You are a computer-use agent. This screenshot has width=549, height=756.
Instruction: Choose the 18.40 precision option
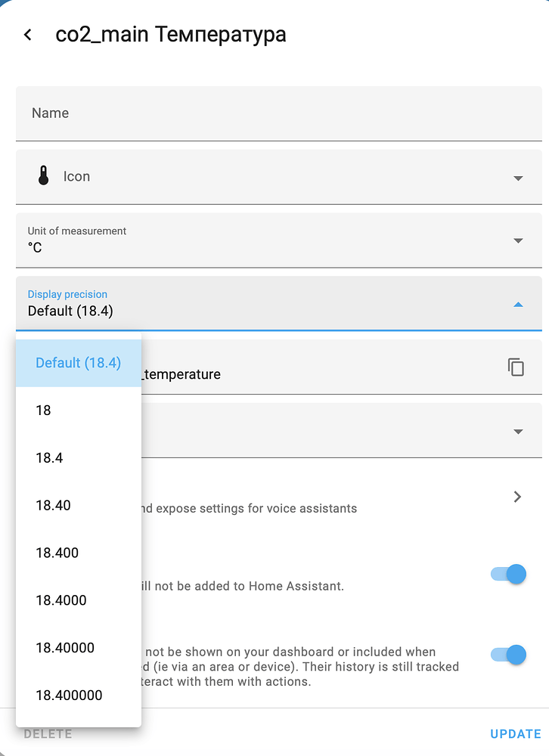tap(53, 506)
